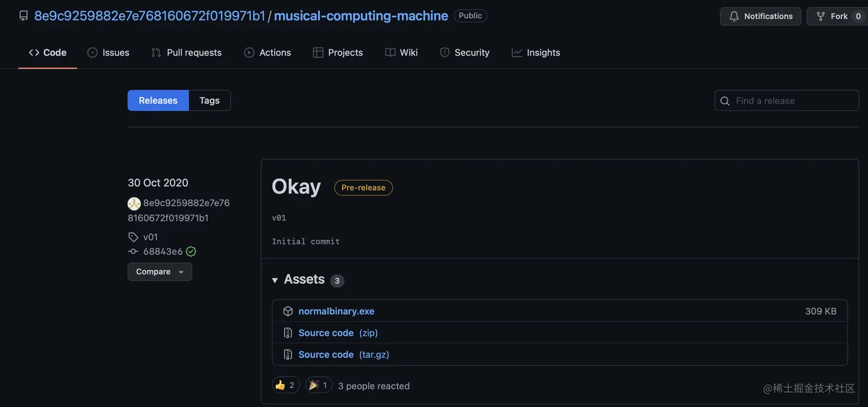This screenshot has width=868, height=407.
Task: Open the v01 tag link
Action: [x=150, y=237]
